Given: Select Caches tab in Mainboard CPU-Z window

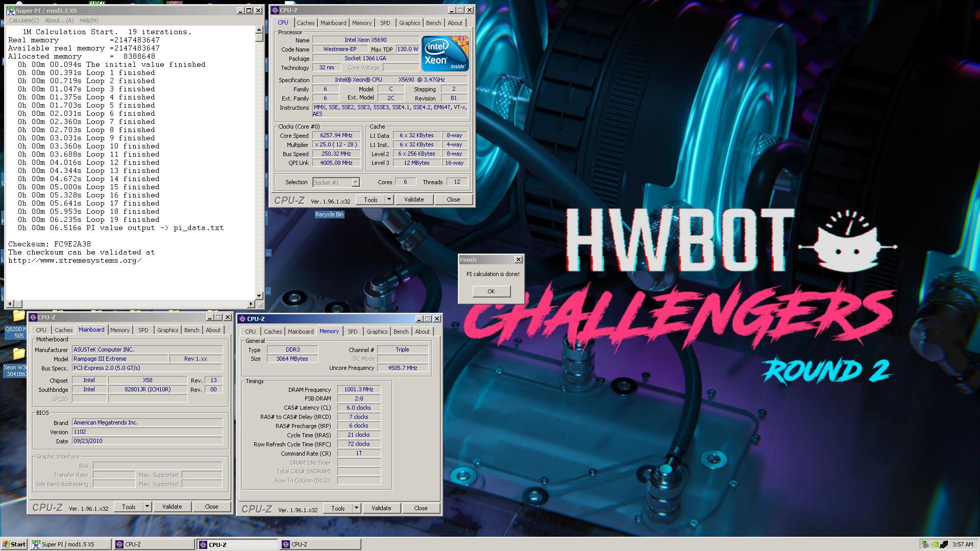Looking at the screenshot, I should coord(63,330).
